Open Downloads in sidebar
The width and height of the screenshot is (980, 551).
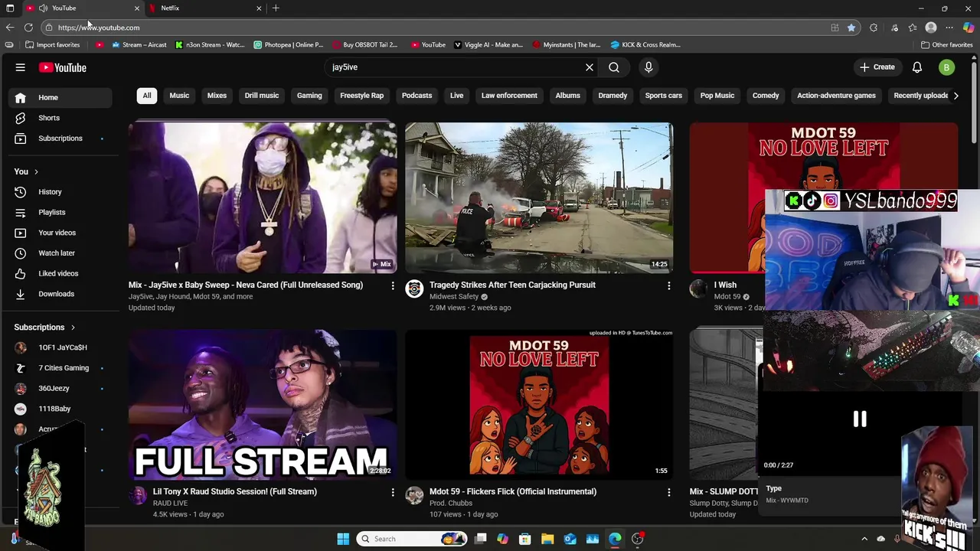click(x=61, y=294)
